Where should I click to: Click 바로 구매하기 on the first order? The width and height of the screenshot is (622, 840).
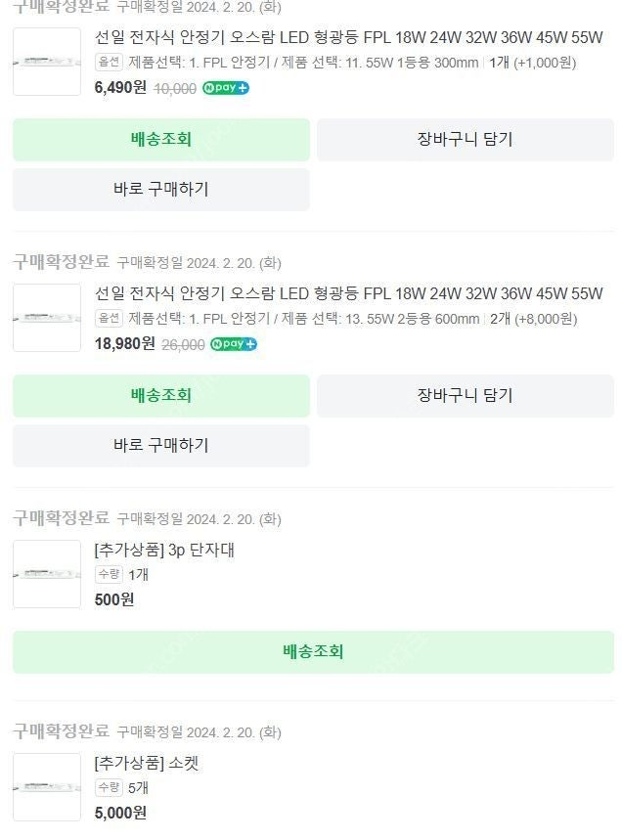160,189
